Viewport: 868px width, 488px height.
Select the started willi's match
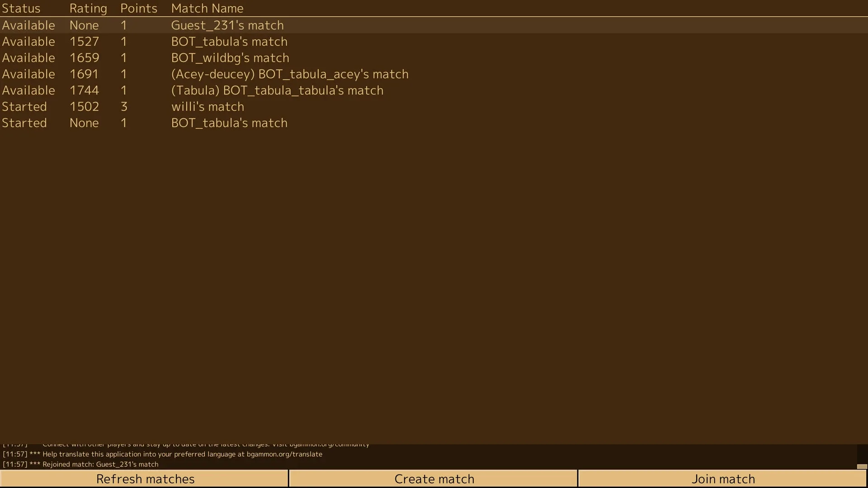(207, 107)
